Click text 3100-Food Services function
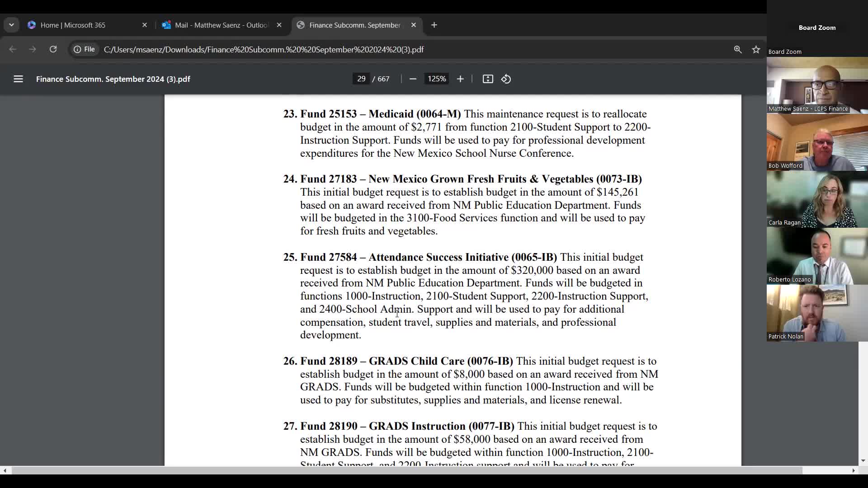 472,218
